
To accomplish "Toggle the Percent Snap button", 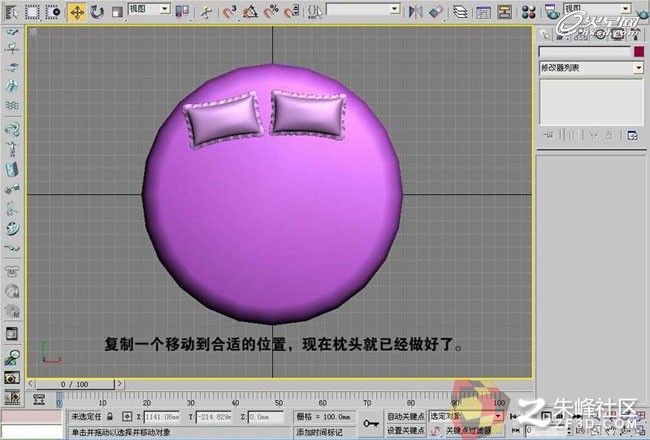I will pos(272,12).
